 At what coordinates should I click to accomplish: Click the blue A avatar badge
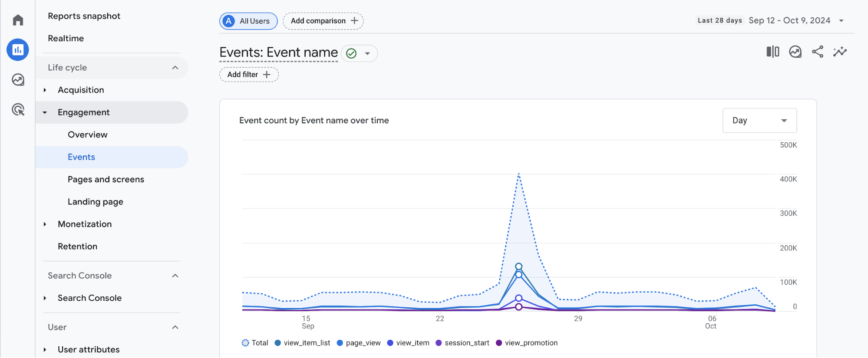click(228, 21)
